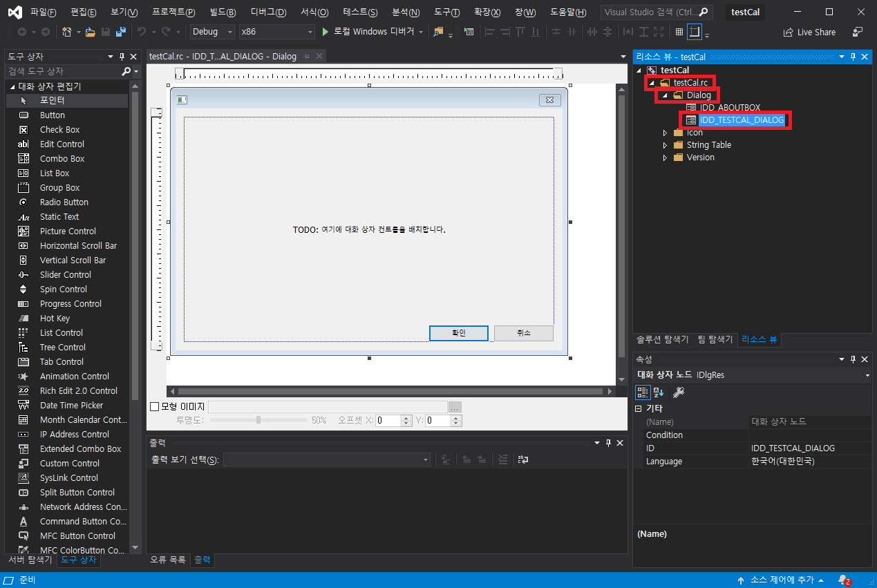Toggle the 모양 이미지 checkbox

pyautogui.click(x=153, y=406)
